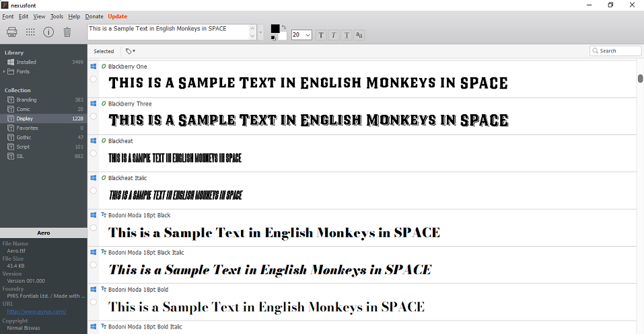Select the SIL collection
This screenshot has width=644, height=334.
click(44, 157)
